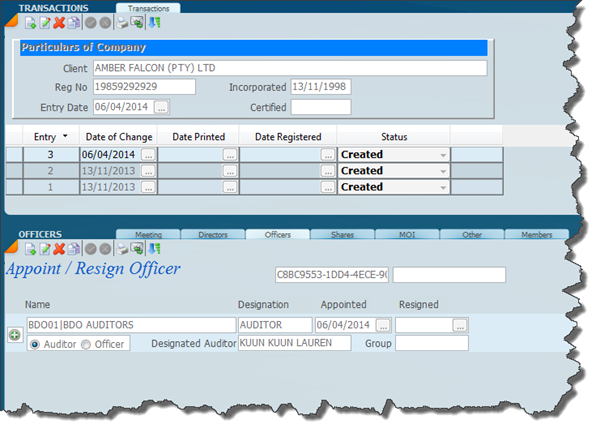600x433 pixels.
Task: Click red Delete icon in Transactions toolbar
Action: click(58, 22)
